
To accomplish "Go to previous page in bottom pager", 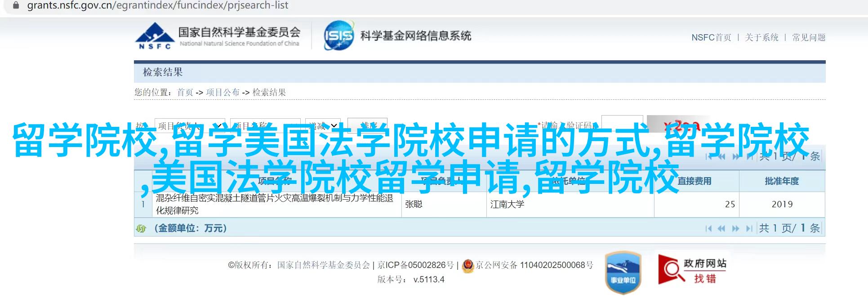I will point(722,228).
